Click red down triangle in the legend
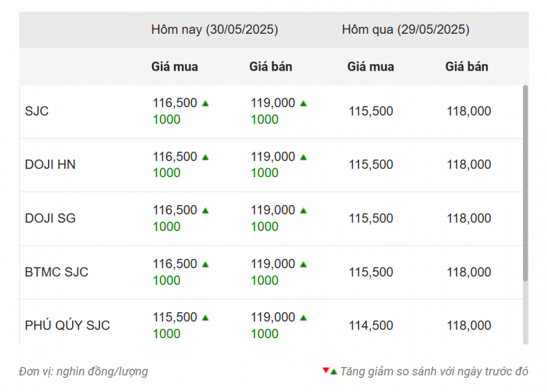The height and width of the screenshot is (392, 547). (x=326, y=371)
